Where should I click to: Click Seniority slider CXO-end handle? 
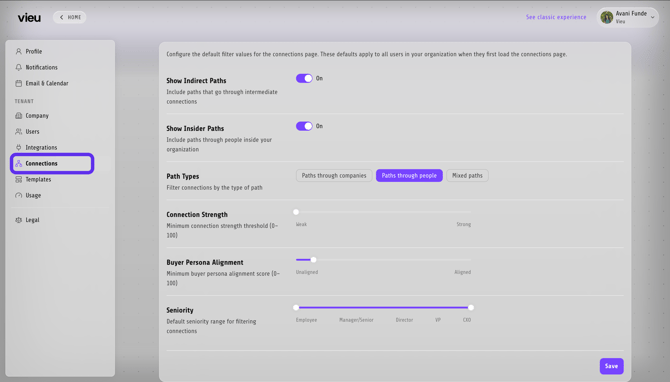[x=471, y=308]
